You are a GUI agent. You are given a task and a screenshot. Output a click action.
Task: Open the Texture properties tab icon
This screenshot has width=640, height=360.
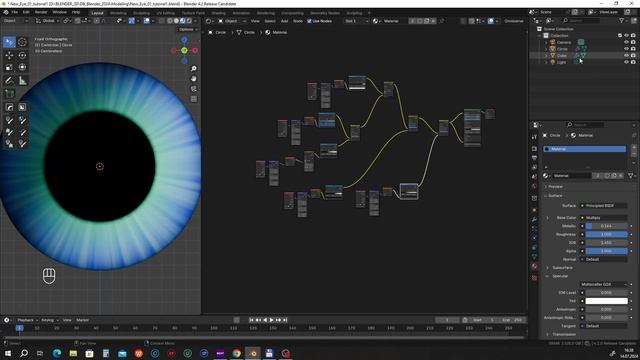(534, 278)
